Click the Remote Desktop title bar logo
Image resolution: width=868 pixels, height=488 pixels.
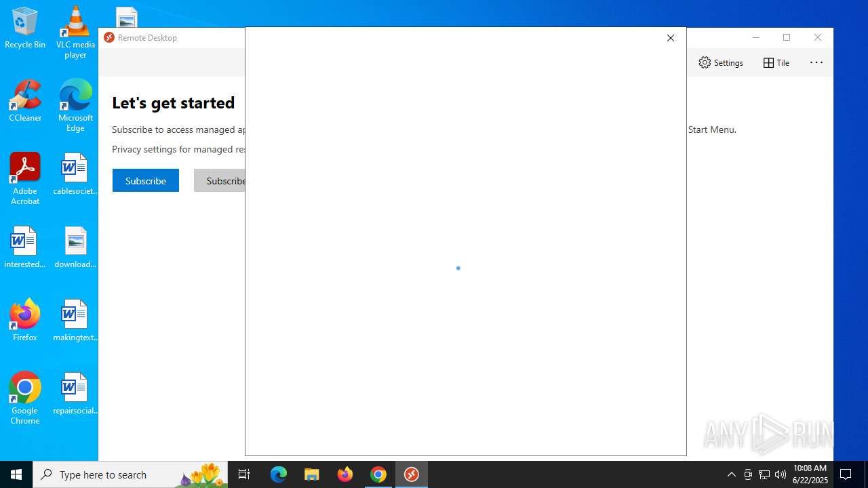[109, 37]
